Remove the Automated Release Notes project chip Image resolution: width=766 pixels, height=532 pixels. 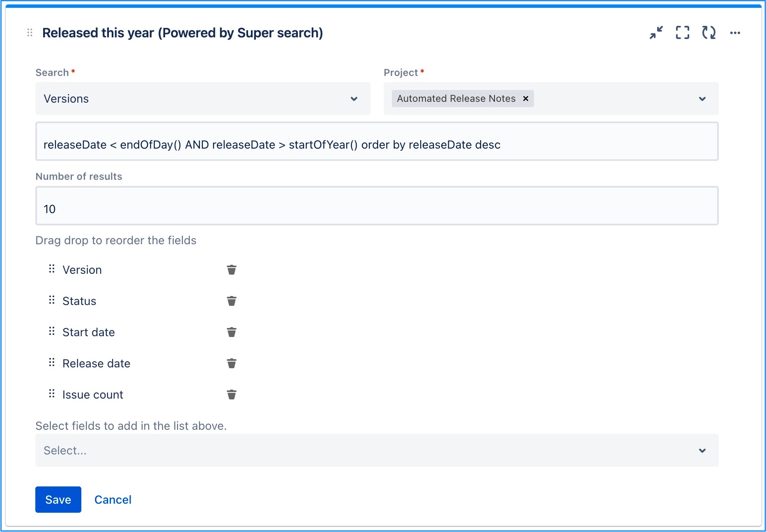(525, 99)
